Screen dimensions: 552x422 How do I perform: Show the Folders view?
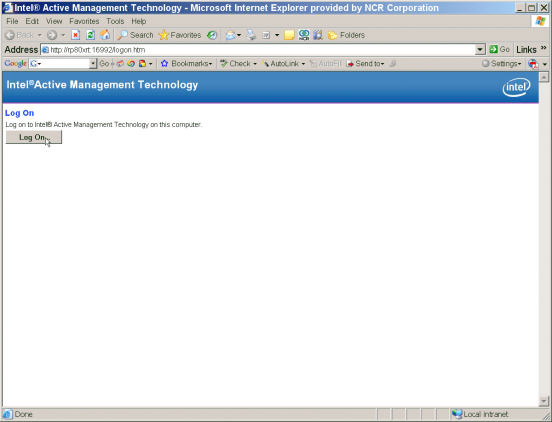346,35
